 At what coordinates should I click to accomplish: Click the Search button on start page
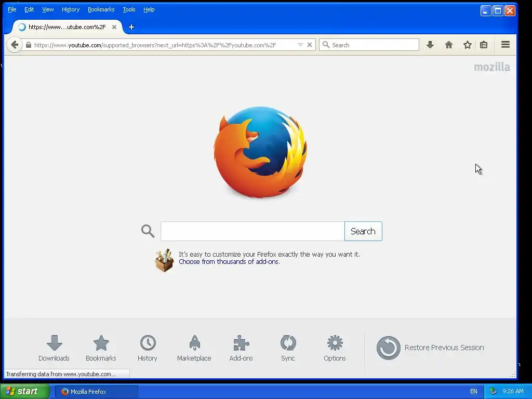[363, 231]
